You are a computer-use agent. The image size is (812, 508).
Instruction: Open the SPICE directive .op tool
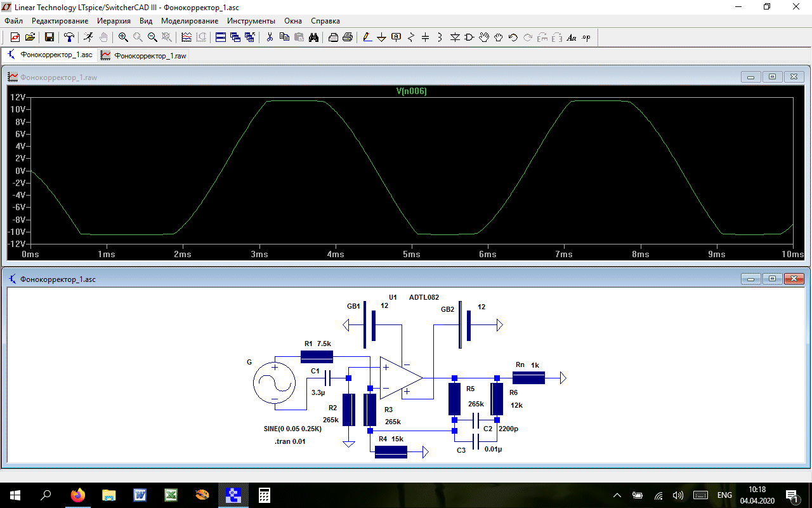coord(586,37)
